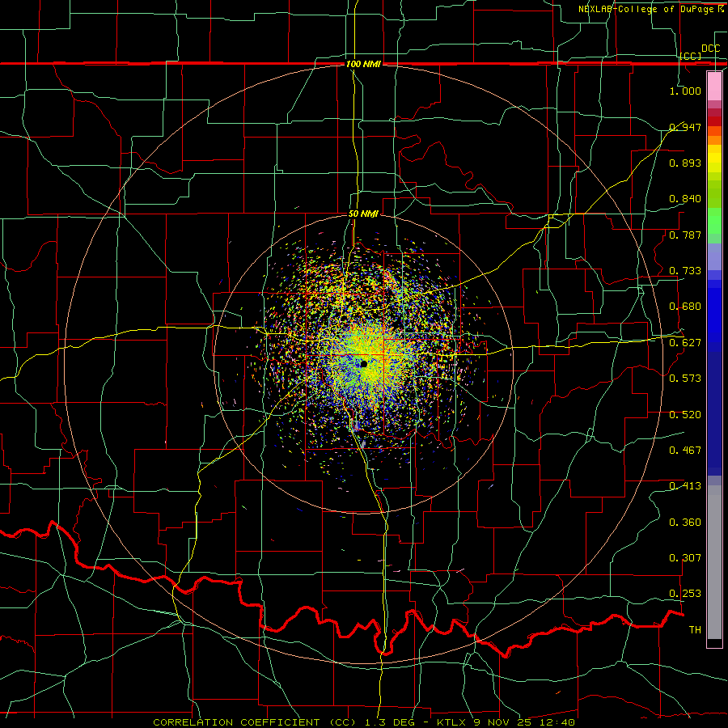728x728 pixels.
Task: Click the 0.733 scale value
Action: 685,271
